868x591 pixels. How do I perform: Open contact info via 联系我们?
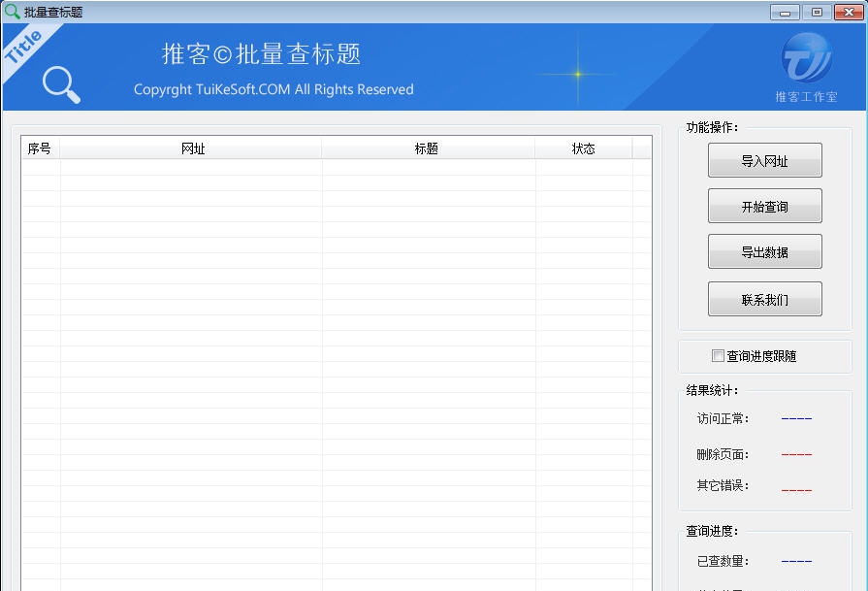pos(764,298)
